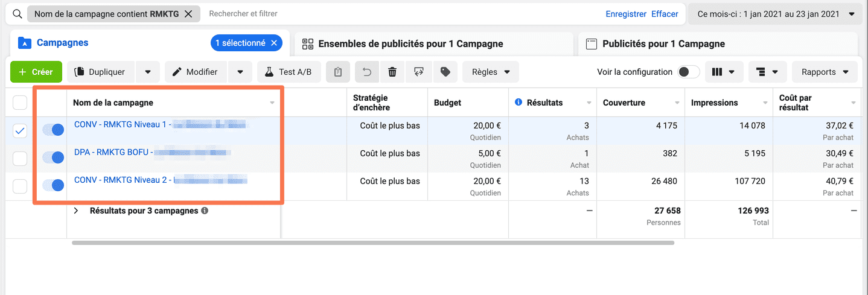Viewport: 868px width, 295px height.
Task: Click the tag label icon
Action: (x=445, y=72)
